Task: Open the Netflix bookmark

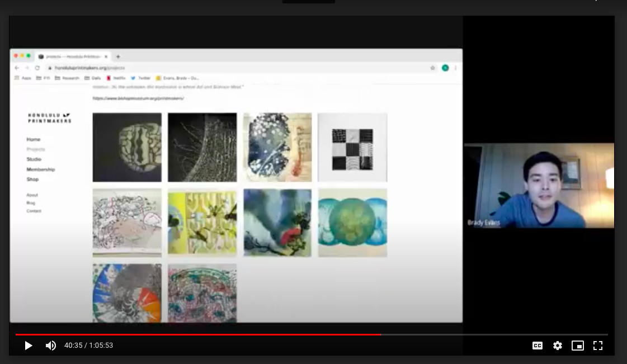Action: pos(116,78)
